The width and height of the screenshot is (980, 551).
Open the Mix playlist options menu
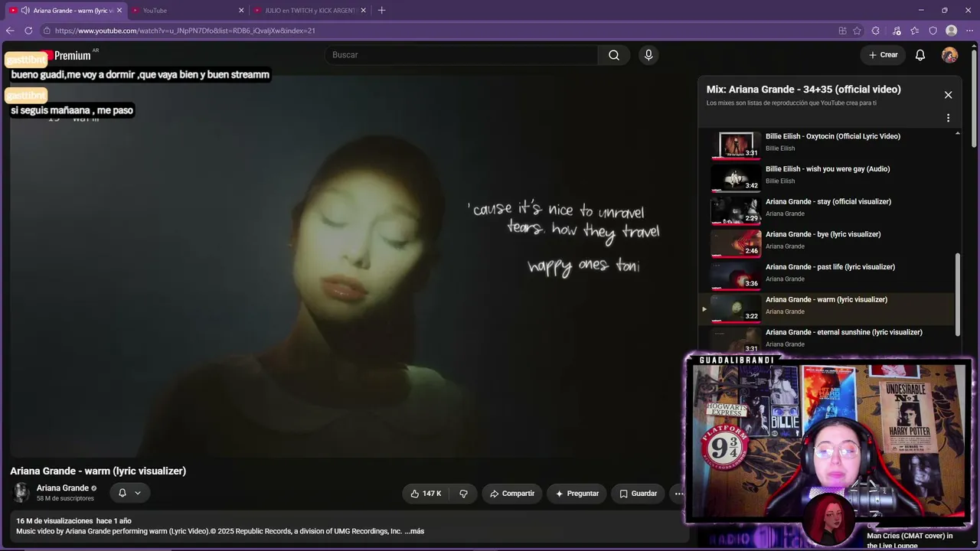click(948, 119)
